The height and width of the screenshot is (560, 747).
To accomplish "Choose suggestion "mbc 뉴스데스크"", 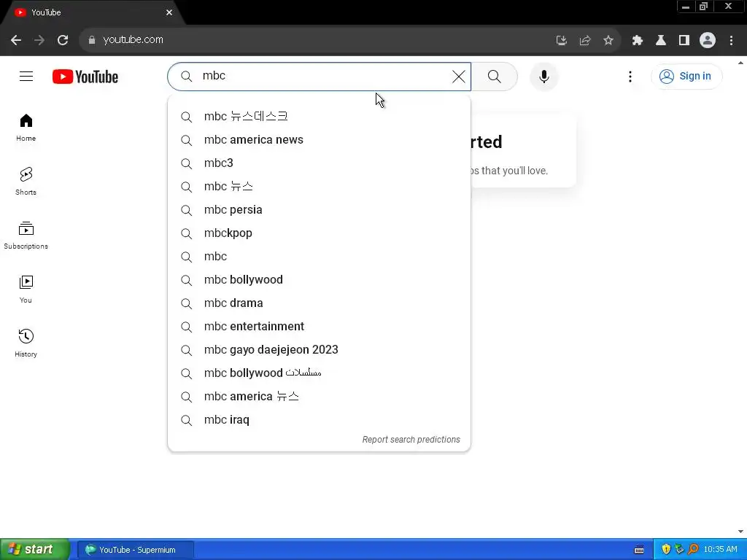I will 320,117.
